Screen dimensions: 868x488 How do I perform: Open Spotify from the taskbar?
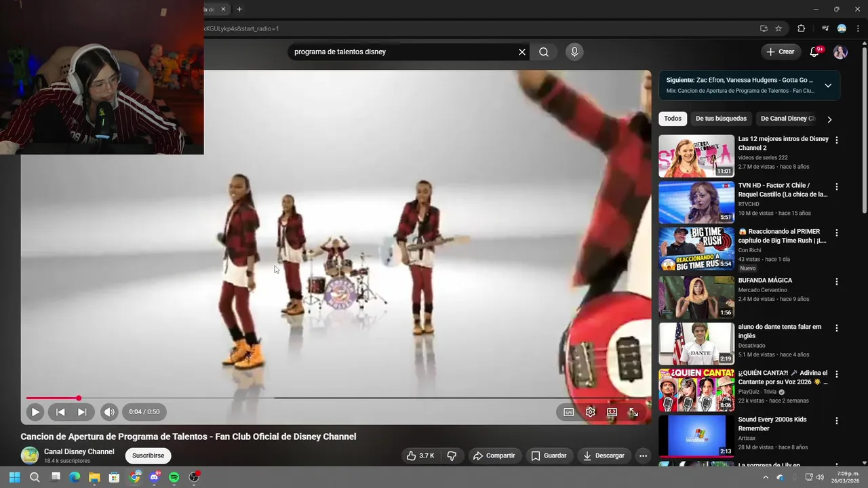pos(174,477)
